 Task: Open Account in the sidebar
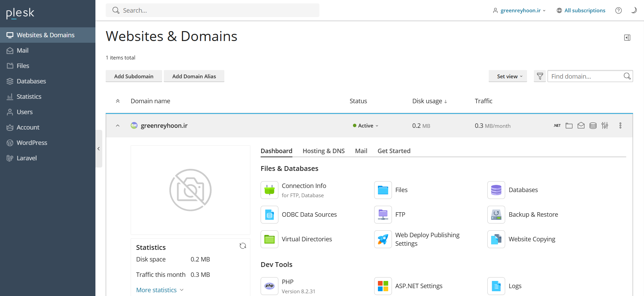click(x=48, y=127)
